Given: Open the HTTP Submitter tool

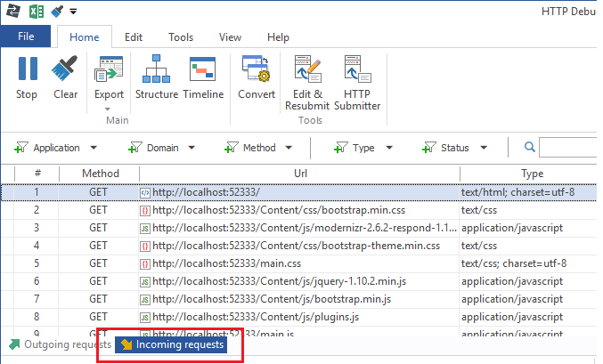Looking at the screenshot, I should (357, 69).
